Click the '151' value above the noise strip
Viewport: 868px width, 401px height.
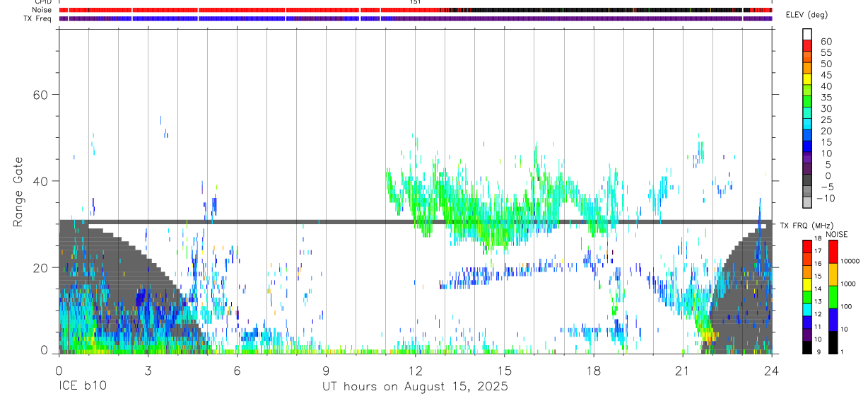416,2
